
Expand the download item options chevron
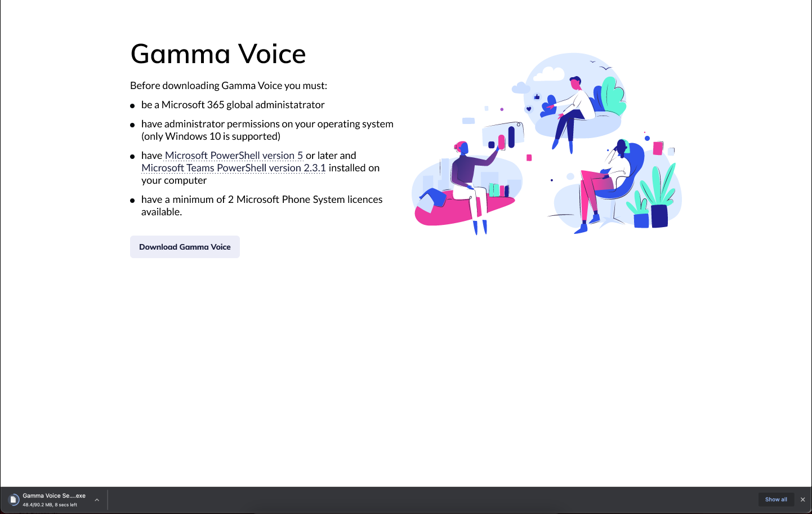click(x=97, y=500)
